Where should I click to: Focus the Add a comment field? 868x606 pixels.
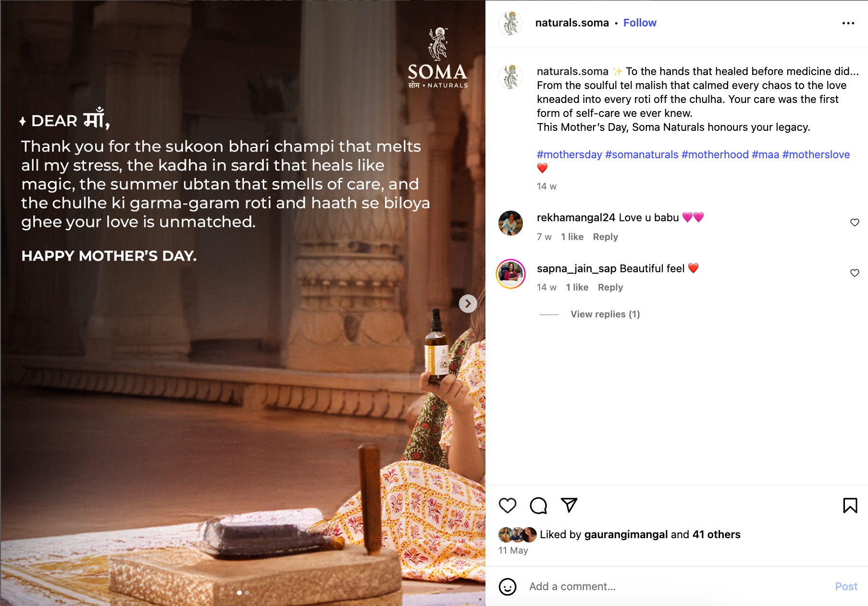(678, 586)
